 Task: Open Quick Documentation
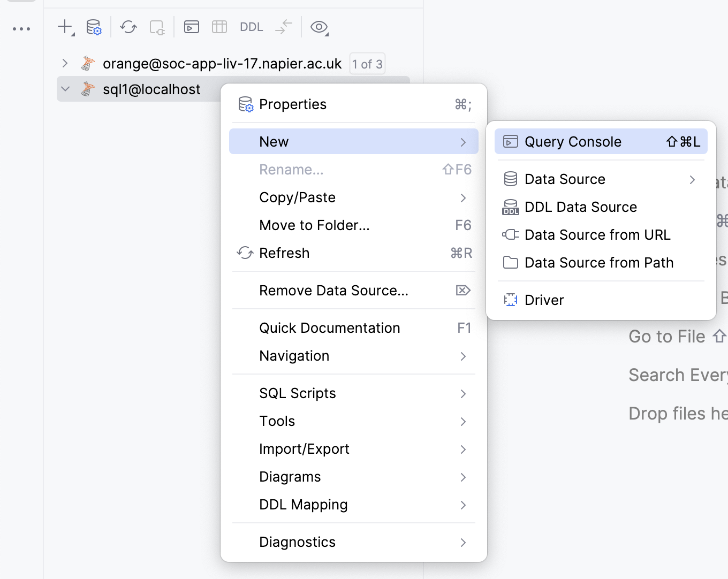[354, 328]
